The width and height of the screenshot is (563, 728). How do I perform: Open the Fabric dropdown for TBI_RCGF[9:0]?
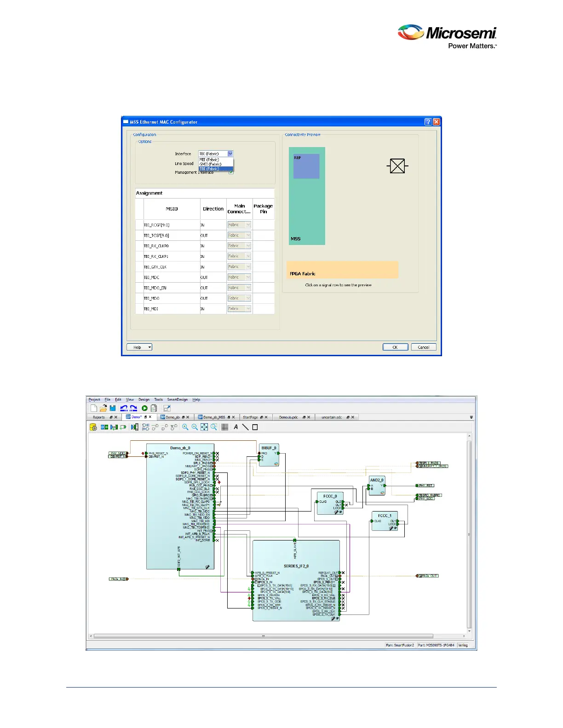(248, 225)
